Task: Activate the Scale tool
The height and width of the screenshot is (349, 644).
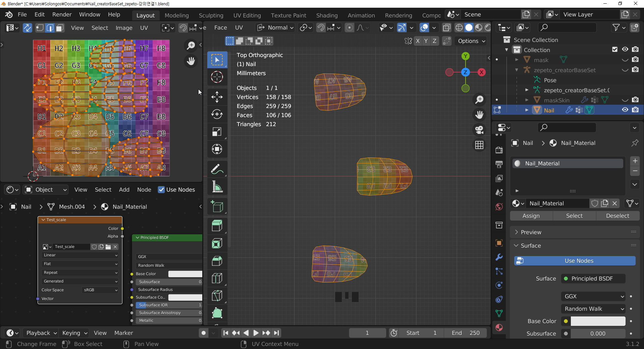Action: tap(217, 132)
